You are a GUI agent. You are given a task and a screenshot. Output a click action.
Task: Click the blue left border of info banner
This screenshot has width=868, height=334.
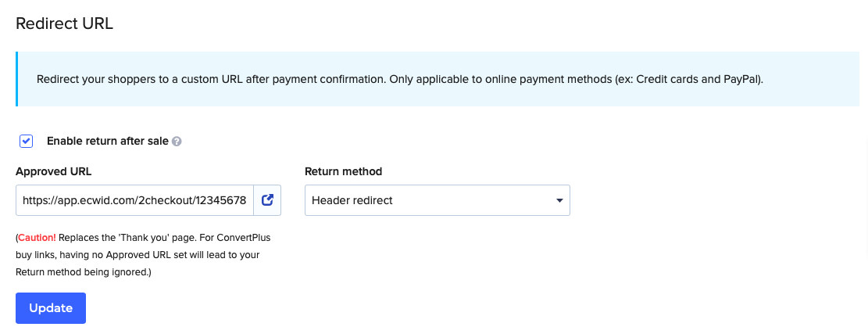click(17, 79)
